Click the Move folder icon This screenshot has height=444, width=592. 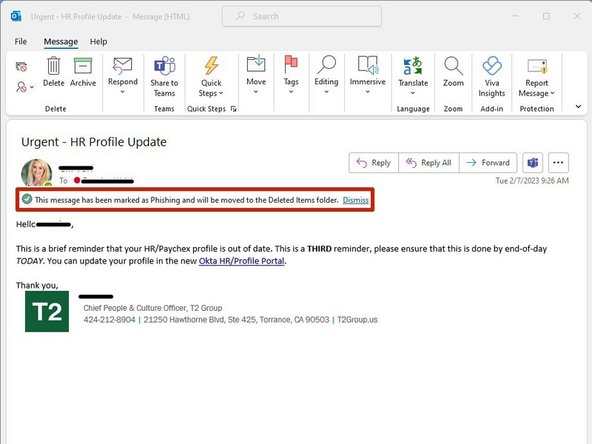(x=256, y=64)
